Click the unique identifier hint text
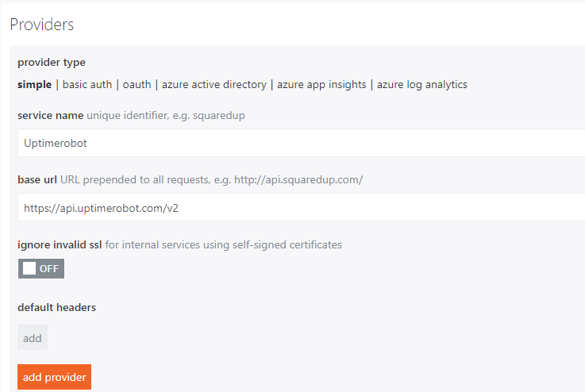The width and height of the screenshot is (585, 392). coord(166,116)
